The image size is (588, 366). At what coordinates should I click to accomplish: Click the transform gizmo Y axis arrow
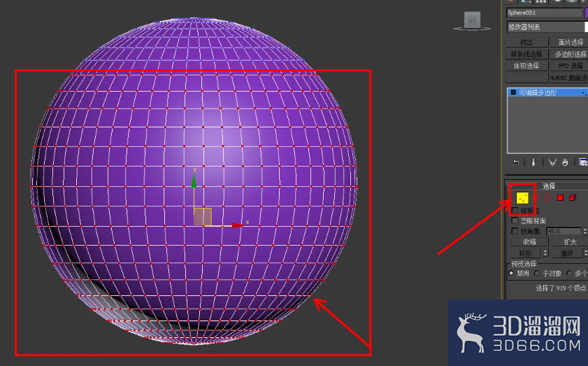(194, 181)
